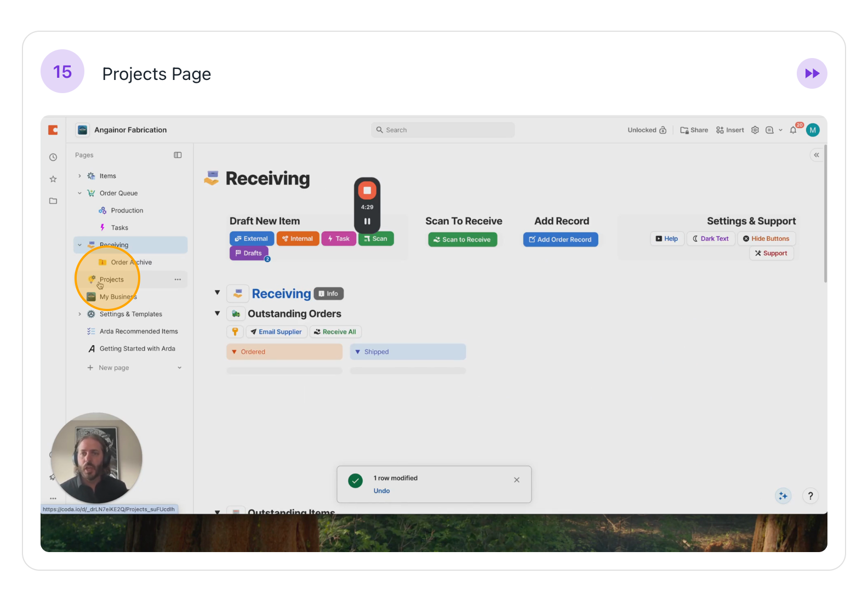
Task: Stop the screen recording
Action: [367, 191]
